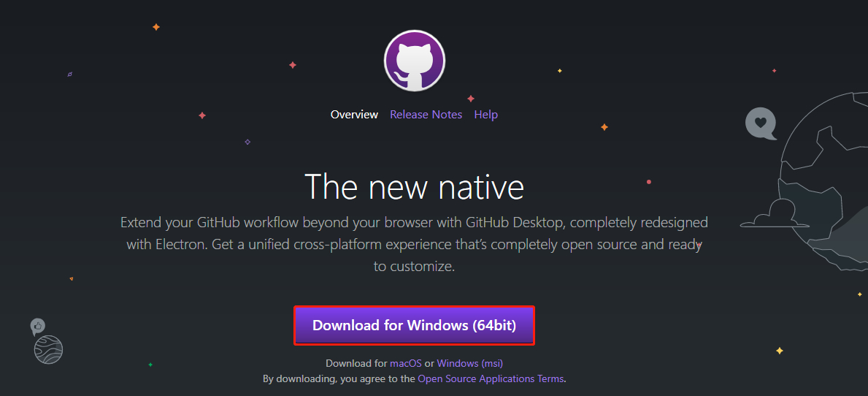Click the striped planet icon

(x=49, y=349)
